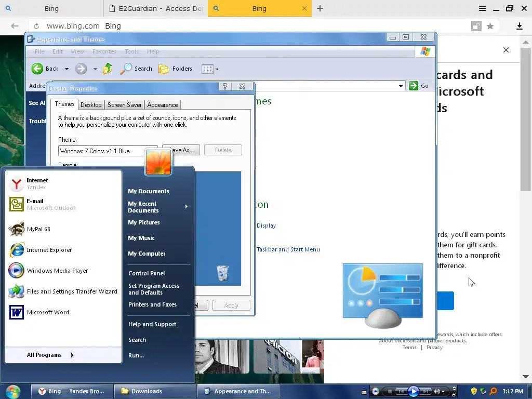Open the Theme combo box
The height and width of the screenshot is (399, 532).
(108, 151)
